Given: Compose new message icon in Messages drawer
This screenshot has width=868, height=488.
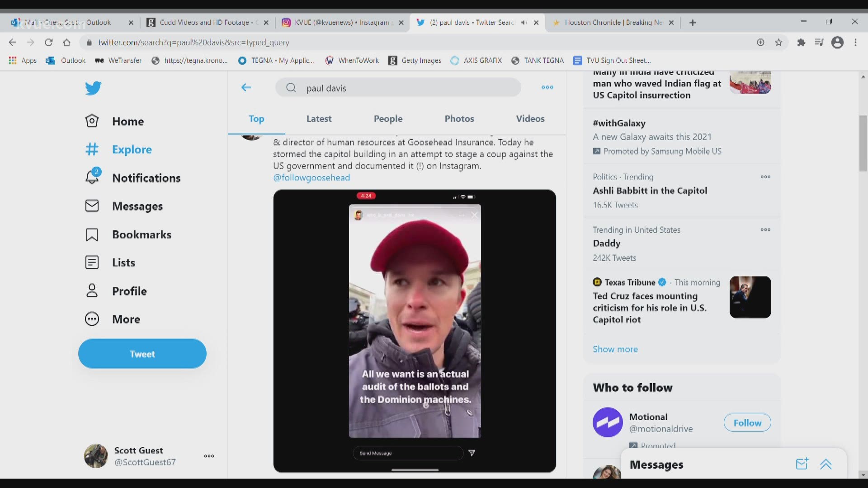Looking at the screenshot, I should pyautogui.click(x=802, y=464).
